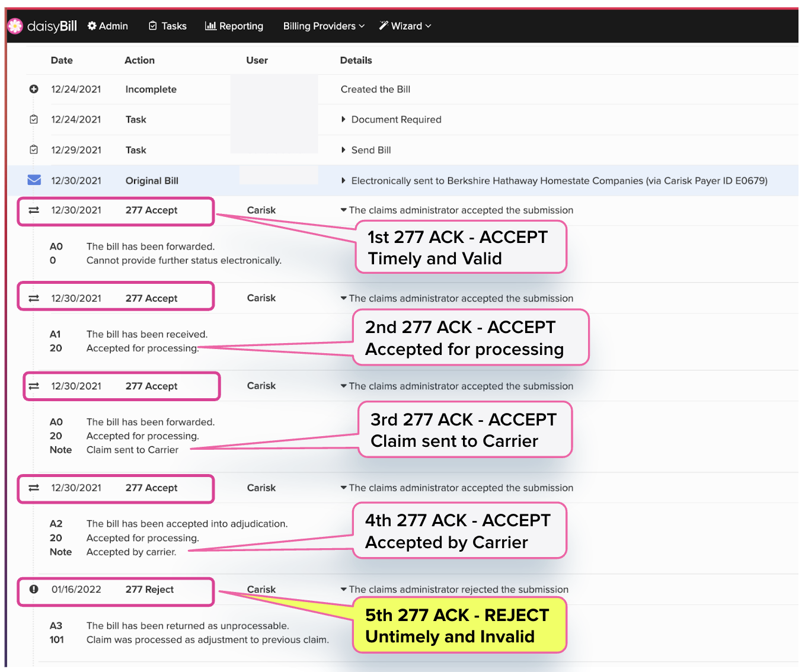This screenshot has height=672, width=805.
Task: Click the exchange arrows icon on the Accepted by carrier entry
Action: (34, 488)
